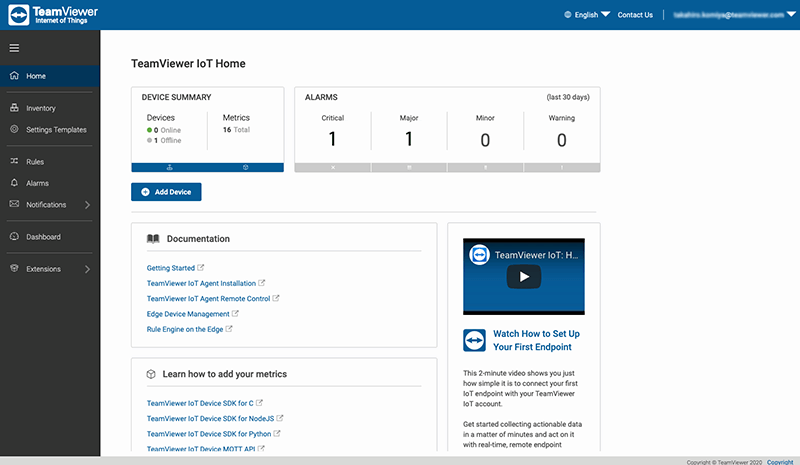Open TeamViewer IoT Device SDK for Python link
Image resolution: width=800 pixels, height=465 pixels.
pos(209,434)
